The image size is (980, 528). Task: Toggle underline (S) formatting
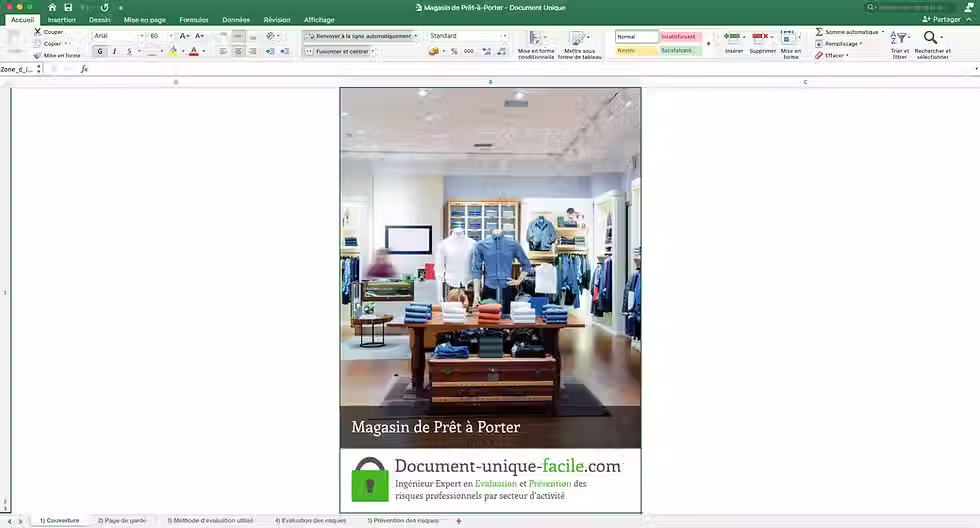129,51
